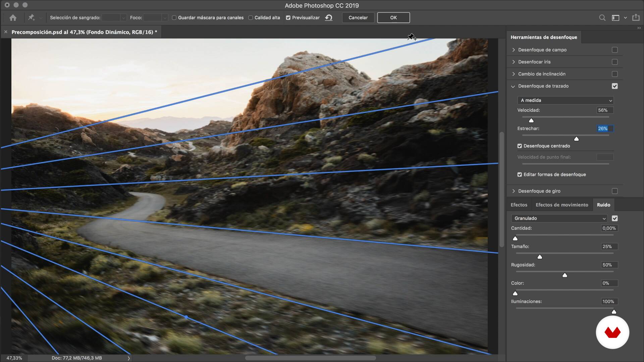Click the Tamaño slider handle
This screenshot has height=362, width=644.
540,257
